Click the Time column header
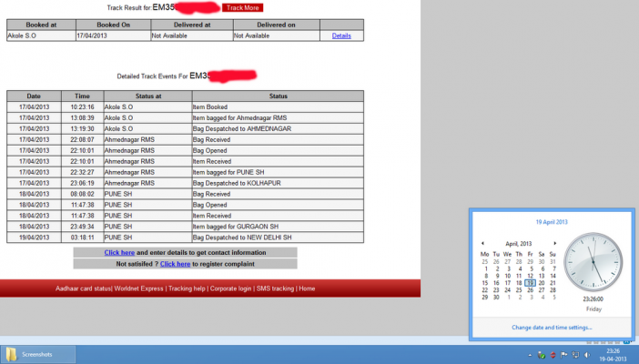The image size is (639, 364). (x=82, y=96)
